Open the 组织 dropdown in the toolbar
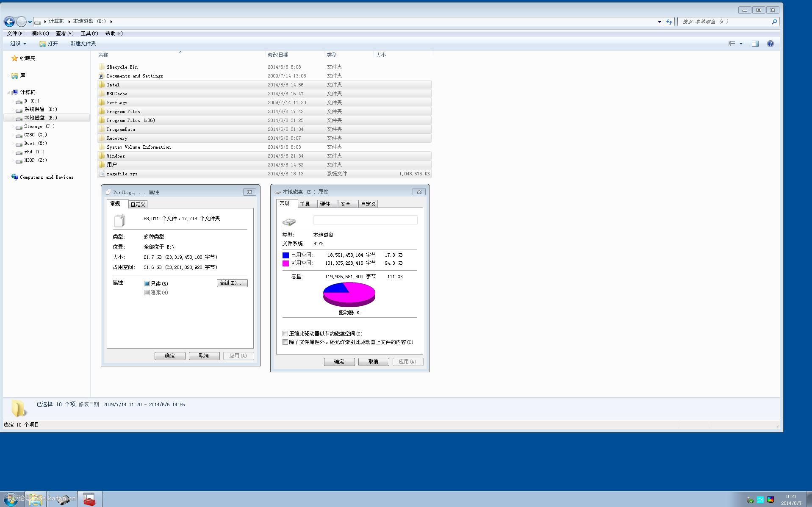 18,44
